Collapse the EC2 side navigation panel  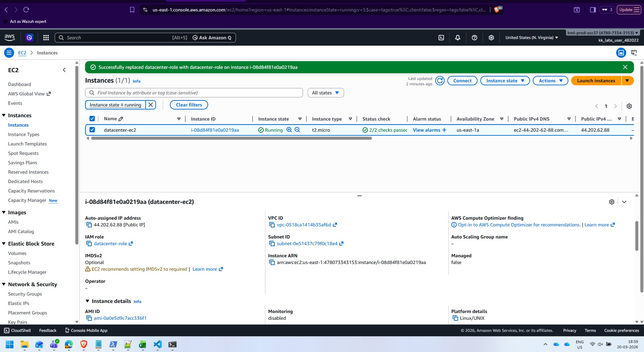[x=64, y=70]
